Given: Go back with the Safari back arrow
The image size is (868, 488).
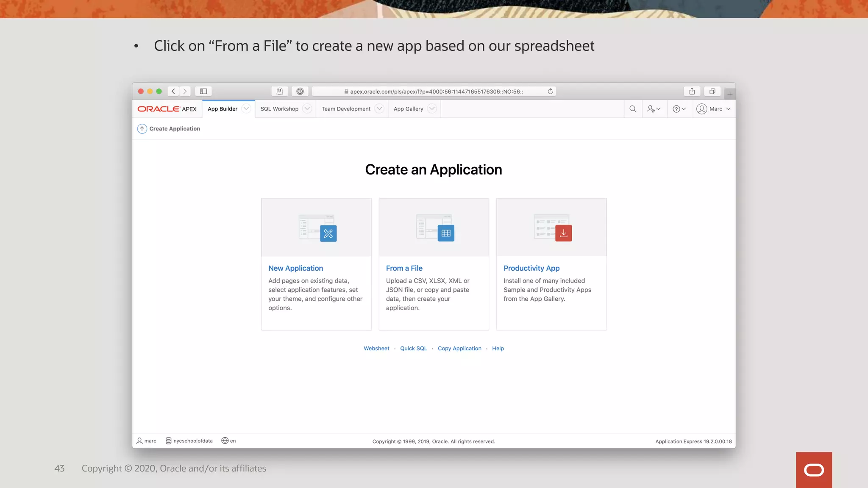Looking at the screenshot, I should coord(173,91).
